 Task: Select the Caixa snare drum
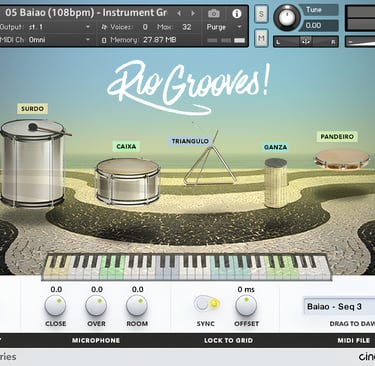click(x=128, y=181)
